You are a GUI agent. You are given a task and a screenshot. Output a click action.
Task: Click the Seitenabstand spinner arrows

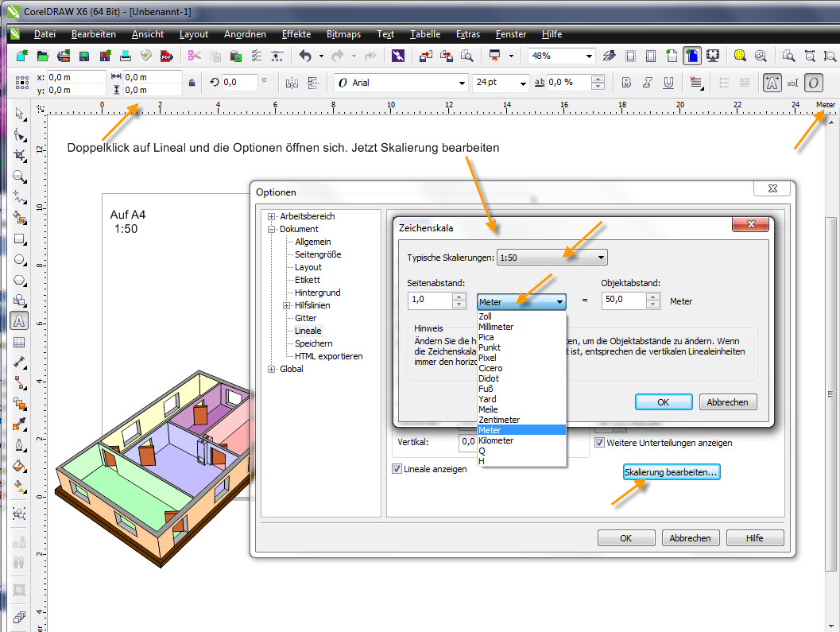pos(459,300)
